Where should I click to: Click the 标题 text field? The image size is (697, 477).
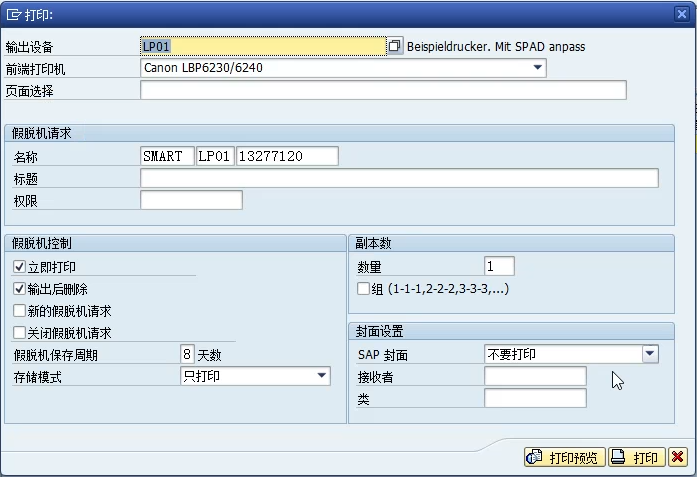[399, 178]
